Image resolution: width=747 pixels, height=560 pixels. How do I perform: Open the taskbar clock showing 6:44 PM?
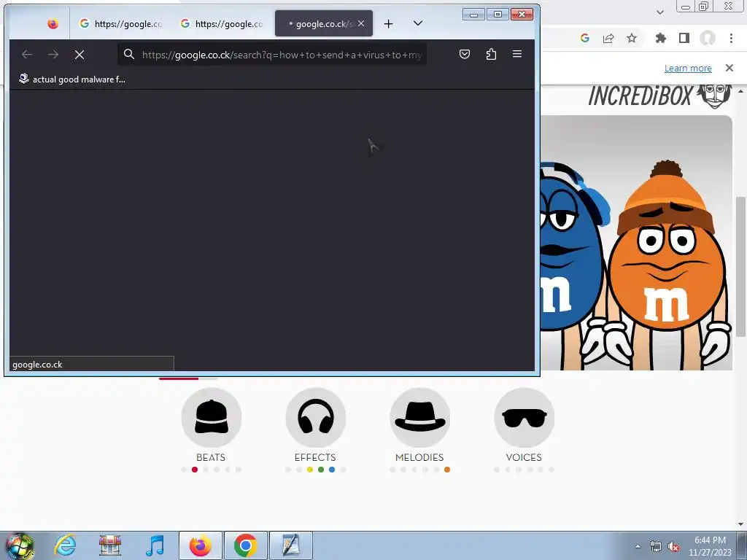coord(710,546)
